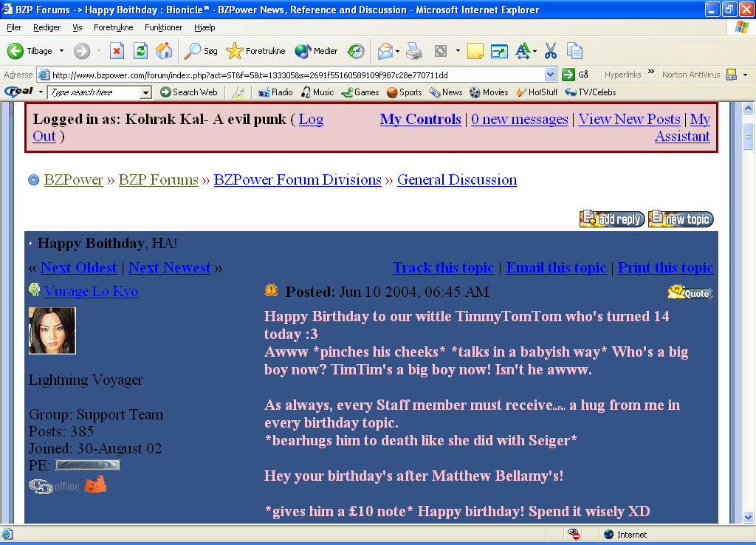This screenshot has height=545, width=756.
Task: Click Track this topic link
Action: [443, 267]
